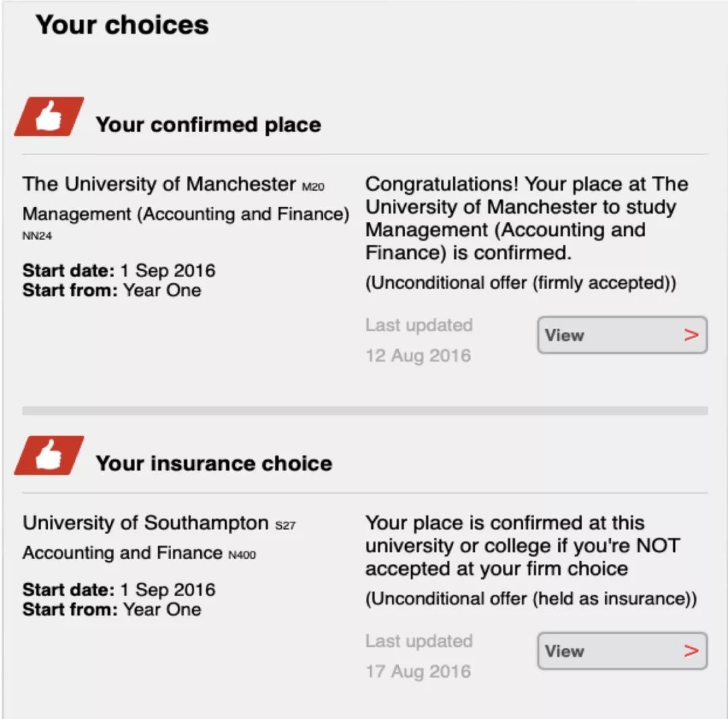Image resolution: width=728 pixels, height=719 pixels.
Task: Open View for University of Manchester place
Action: 622,335
